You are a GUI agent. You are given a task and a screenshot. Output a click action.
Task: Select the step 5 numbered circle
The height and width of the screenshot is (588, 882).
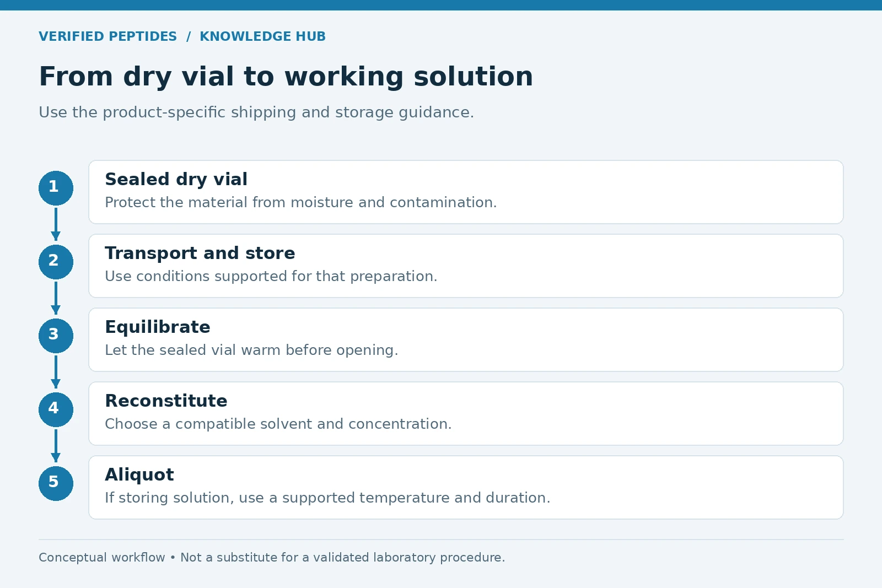(56, 483)
